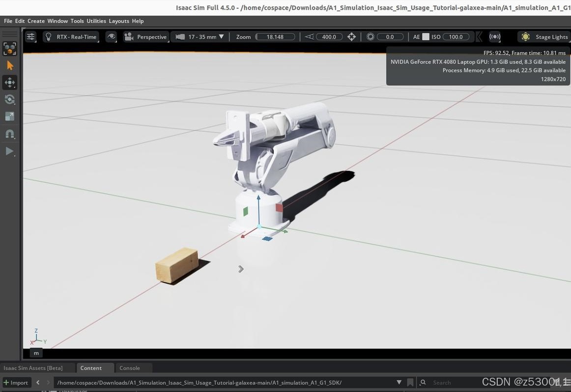This screenshot has height=392, width=571.
Task: Click the 'm' units label in viewport
Action: pos(36,353)
